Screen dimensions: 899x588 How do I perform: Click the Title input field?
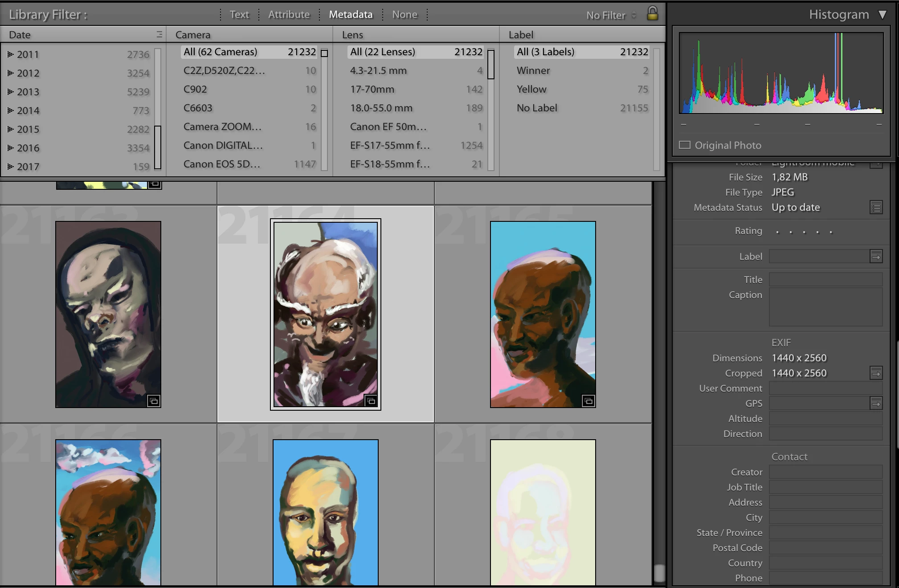pos(825,280)
